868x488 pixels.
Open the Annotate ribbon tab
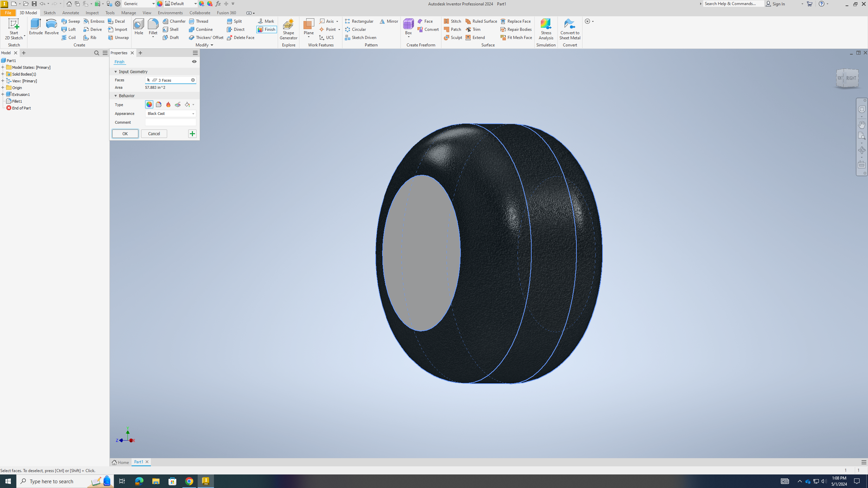point(71,13)
